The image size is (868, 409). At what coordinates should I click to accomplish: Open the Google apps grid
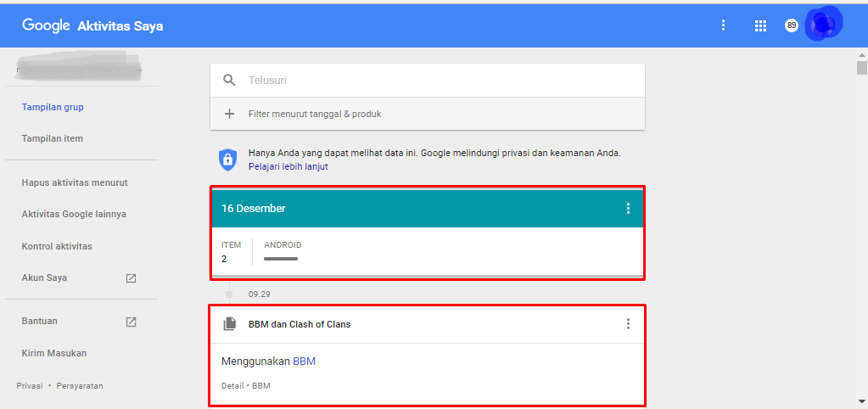pyautogui.click(x=760, y=25)
